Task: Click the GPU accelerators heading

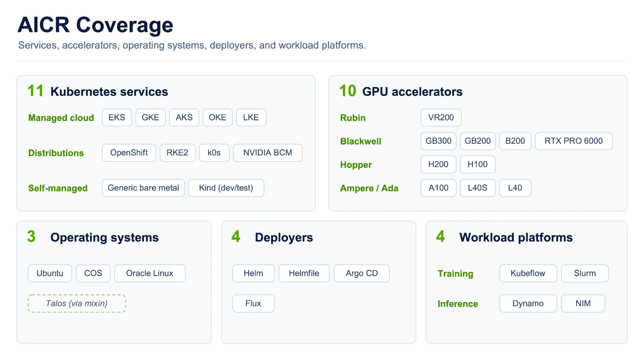Action: pyautogui.click(x=412, y=92)
